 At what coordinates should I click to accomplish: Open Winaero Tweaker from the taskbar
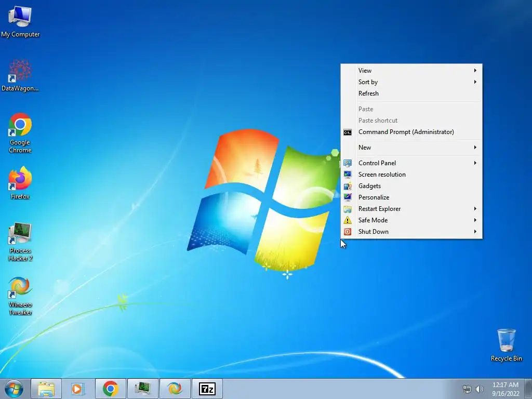click(x=175, y=389)
